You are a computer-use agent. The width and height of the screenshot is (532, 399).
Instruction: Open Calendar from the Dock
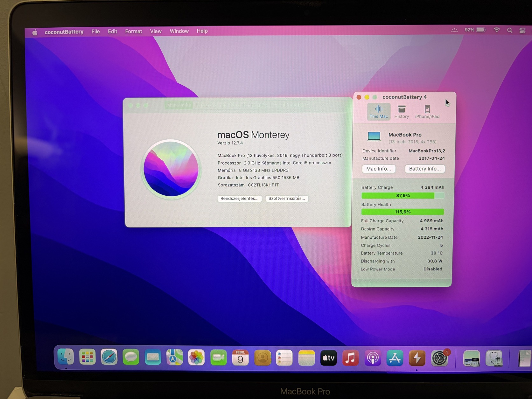(240, 358)
